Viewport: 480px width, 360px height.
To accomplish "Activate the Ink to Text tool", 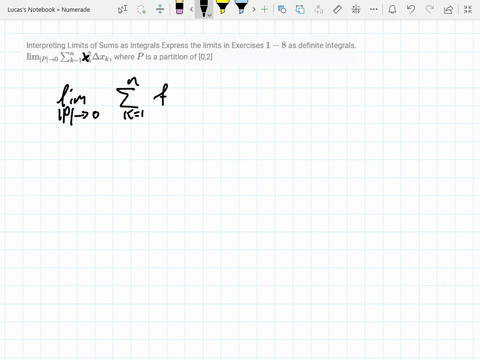I will (319, 9).
